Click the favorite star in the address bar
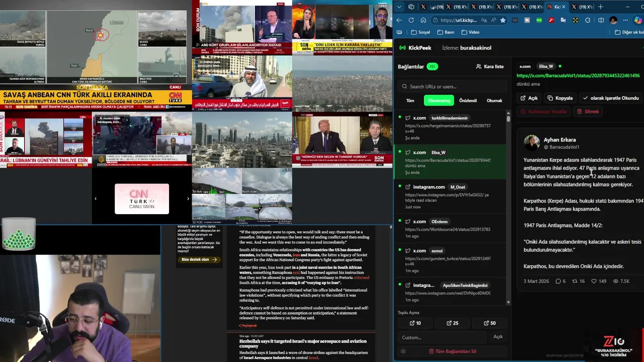Viewport: 644px width, 362px height. 503,20
